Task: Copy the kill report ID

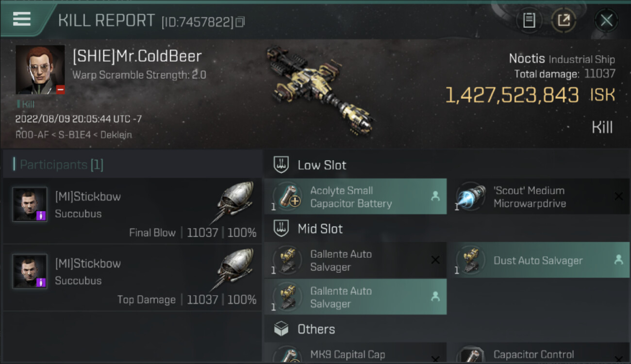Action: [x=240, y=22]
